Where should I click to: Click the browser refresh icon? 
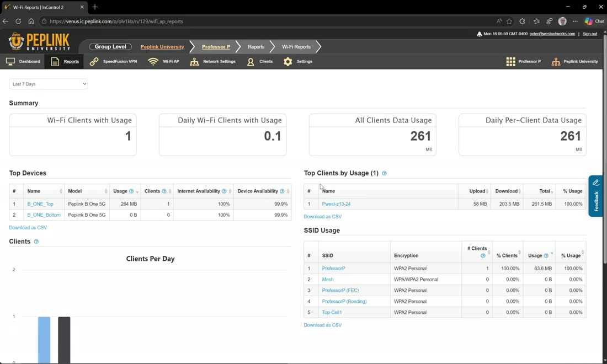[x=18, y=22]
